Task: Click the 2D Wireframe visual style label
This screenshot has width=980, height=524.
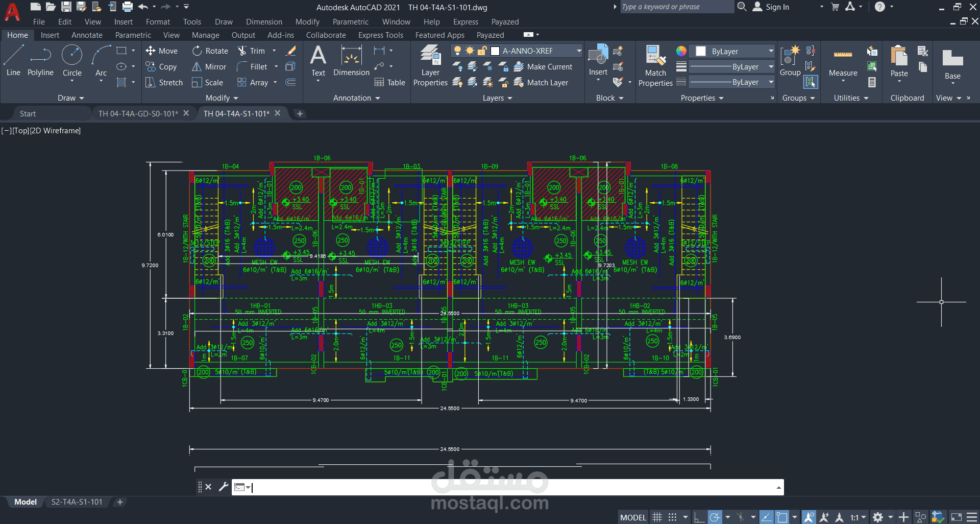Action: click(x=55, y=131)
